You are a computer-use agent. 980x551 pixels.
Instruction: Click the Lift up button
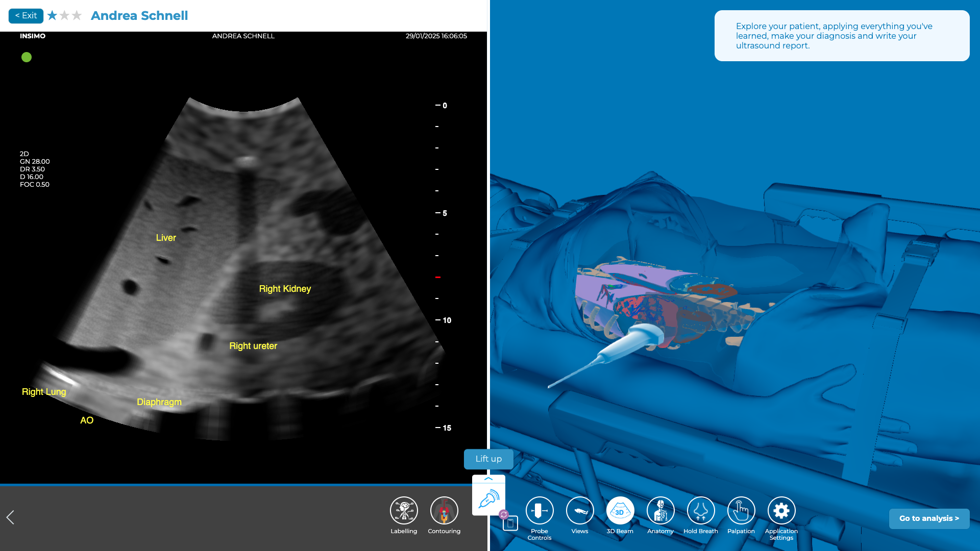pos(488,459)
